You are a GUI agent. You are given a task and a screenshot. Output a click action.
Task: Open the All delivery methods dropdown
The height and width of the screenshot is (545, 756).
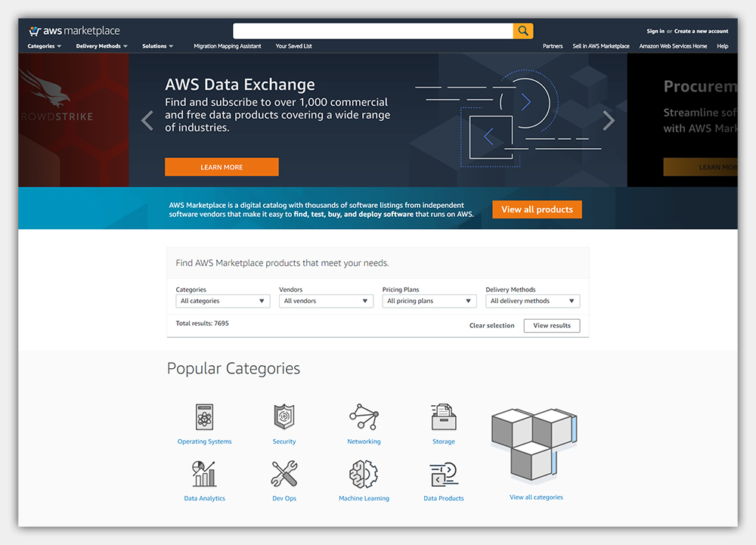click(533, 301)
